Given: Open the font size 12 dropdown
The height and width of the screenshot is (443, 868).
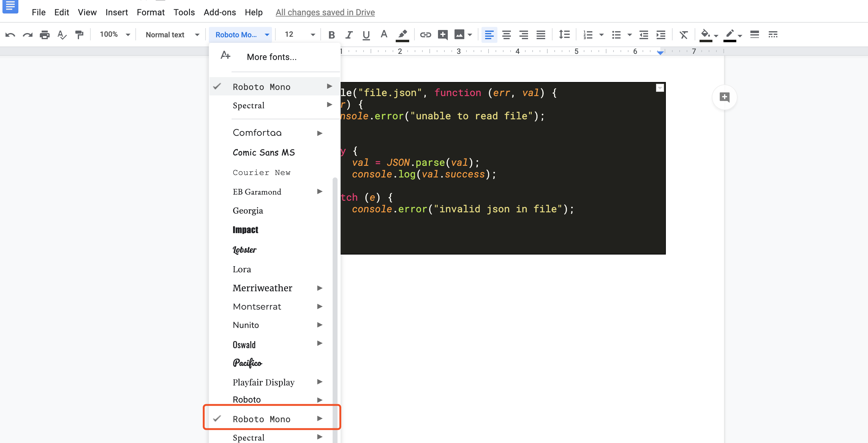Looking at the screenshot, I should coord(300,34).
